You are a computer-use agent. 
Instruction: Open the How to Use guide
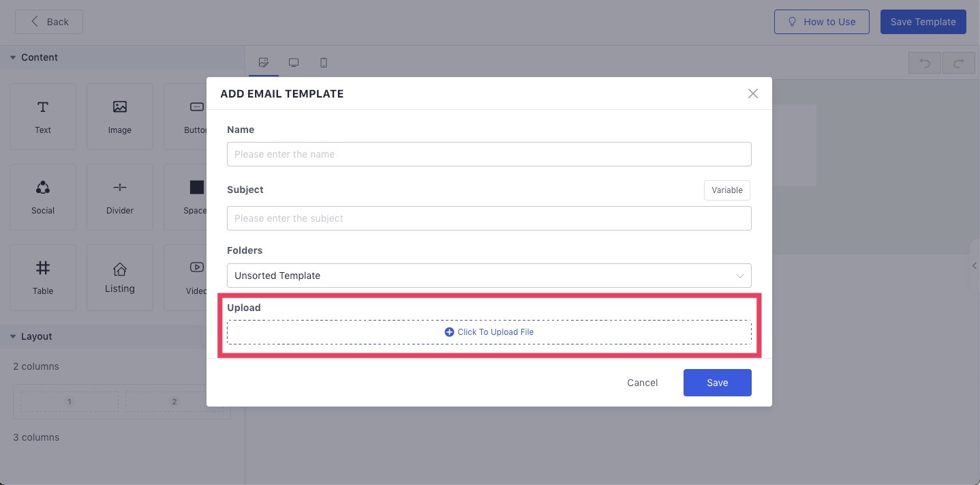click(822, 21)
